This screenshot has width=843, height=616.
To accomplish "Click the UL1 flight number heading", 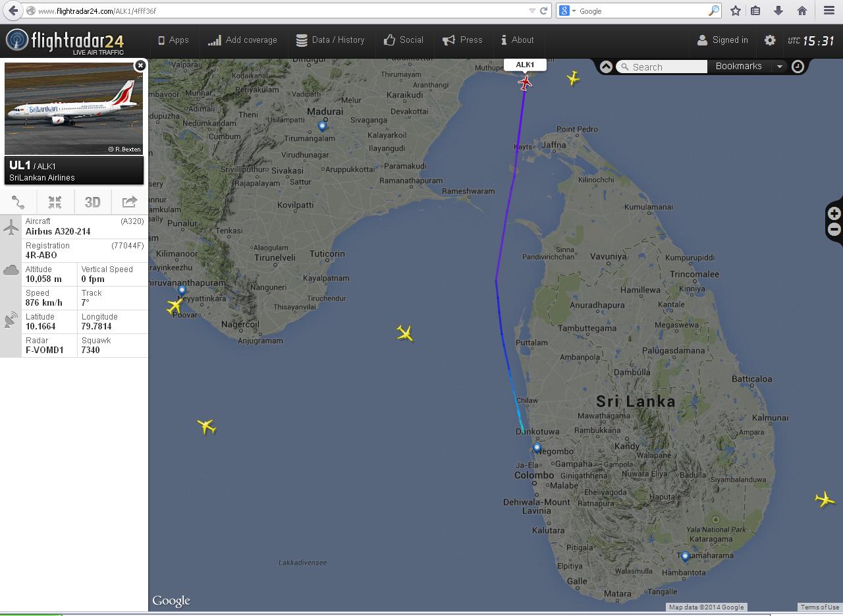I will (x=20, y=165).
